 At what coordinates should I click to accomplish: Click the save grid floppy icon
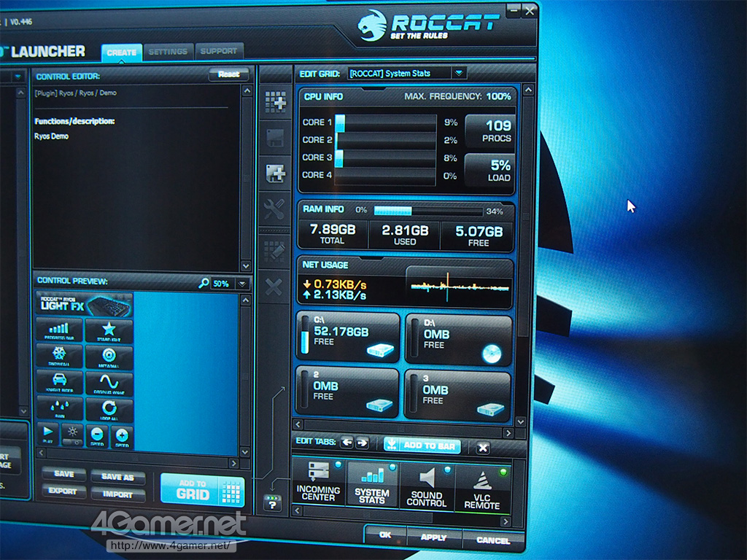click(x=275, y=138)
